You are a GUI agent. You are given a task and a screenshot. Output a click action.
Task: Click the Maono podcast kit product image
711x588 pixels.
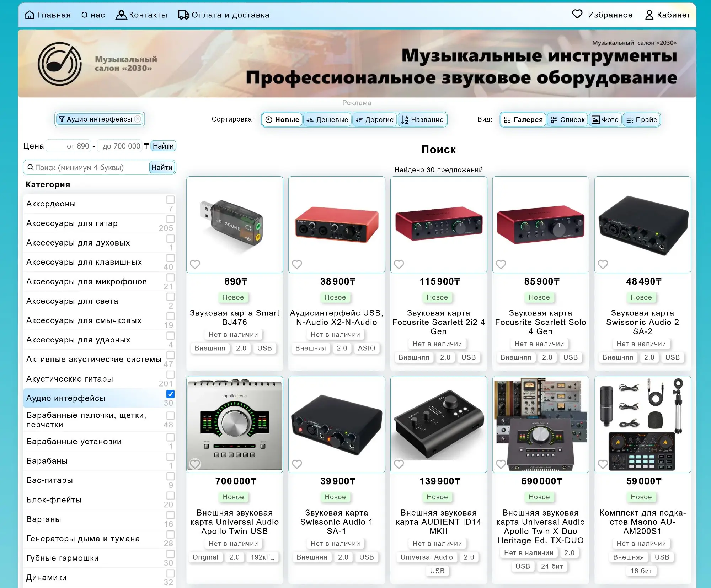[x=643, y=424]
